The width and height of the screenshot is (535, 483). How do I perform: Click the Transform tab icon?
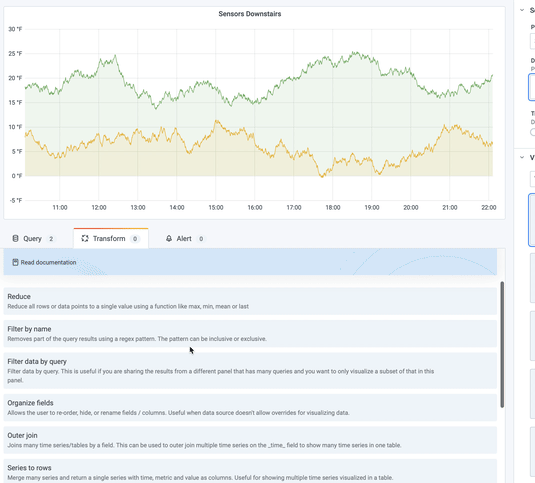[85, 238]
